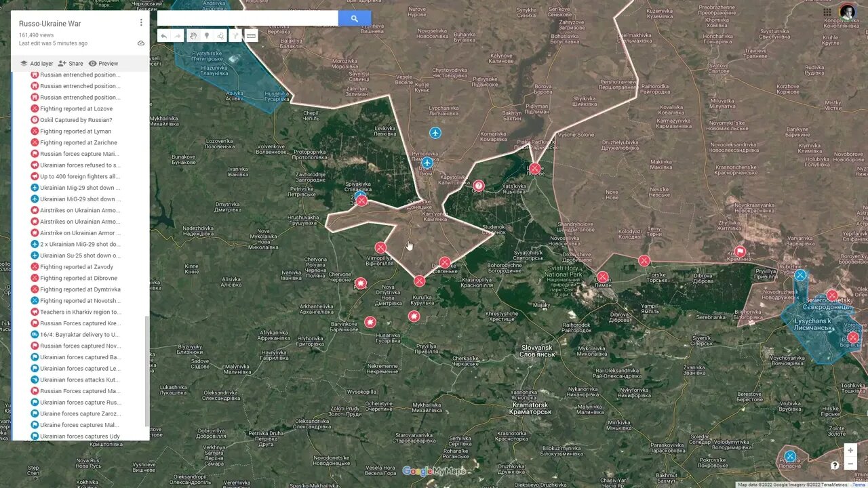Zoom in with the plus button
The height and width of the screenshot is (488, 868).
point(850,451)
